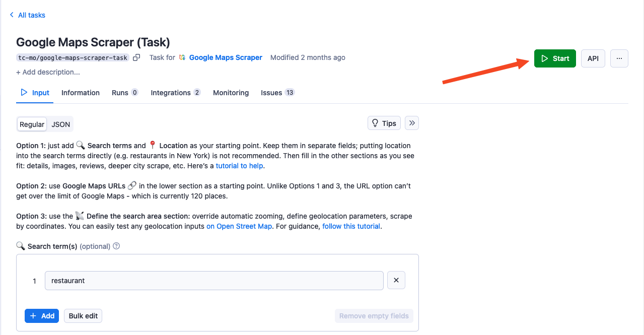Open the more options ellipsis menu
The width and height of the screenshot is (644, 335).
(619, 58)
